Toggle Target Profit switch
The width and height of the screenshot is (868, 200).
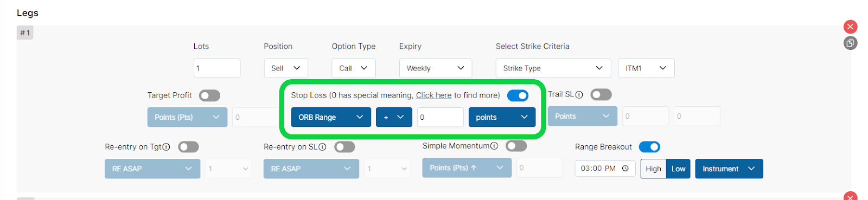pyautogui.click(x=209, y=95)
